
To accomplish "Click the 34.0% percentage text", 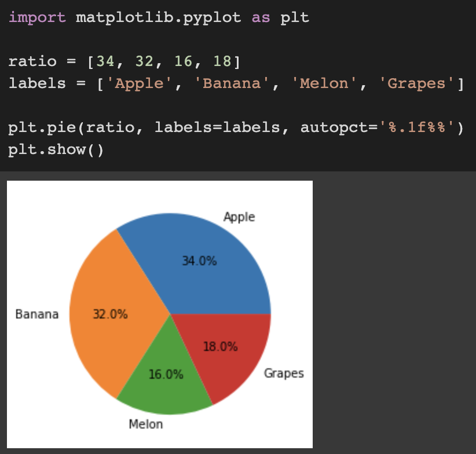I will (x=199, y=261).
